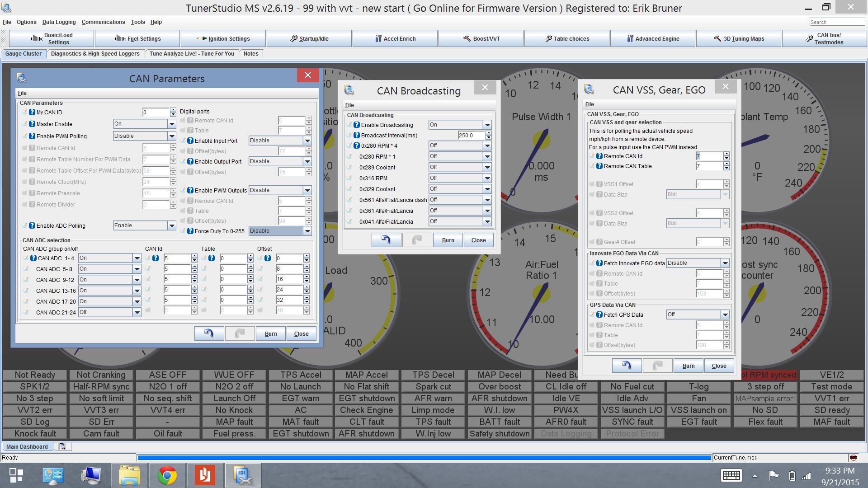868x488 pixels.
Task: Click new dashboard tab icon beside Main Dashboard
Action: tap(62, 447)
